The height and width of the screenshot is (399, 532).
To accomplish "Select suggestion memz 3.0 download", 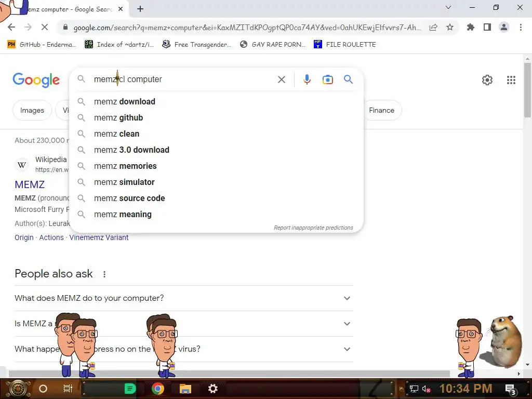I will [x=216, y=150].
